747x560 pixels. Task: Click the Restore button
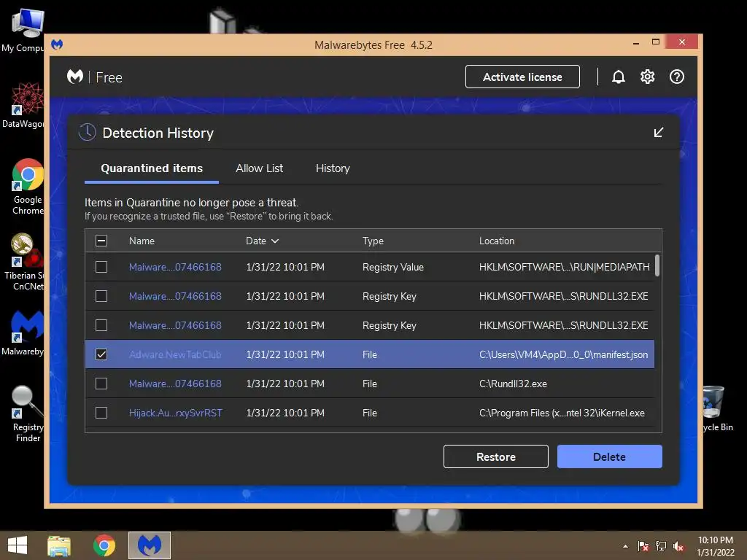[495, 456]
